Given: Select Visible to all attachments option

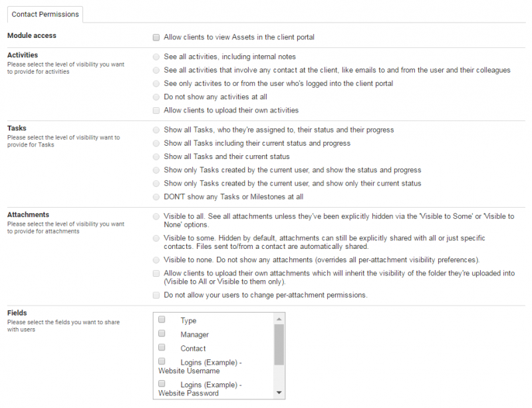Looking at the screenshot, I should (x=156, y=217).
